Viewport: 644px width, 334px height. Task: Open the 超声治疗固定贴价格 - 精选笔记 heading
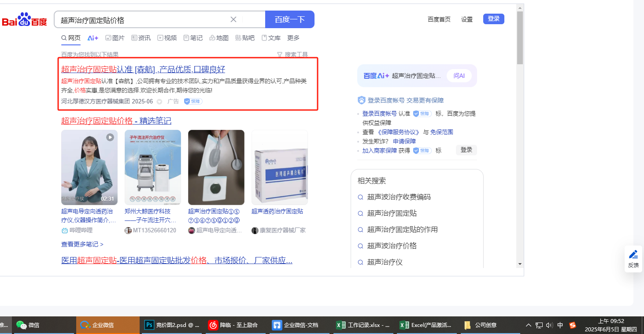pos(116,121)
